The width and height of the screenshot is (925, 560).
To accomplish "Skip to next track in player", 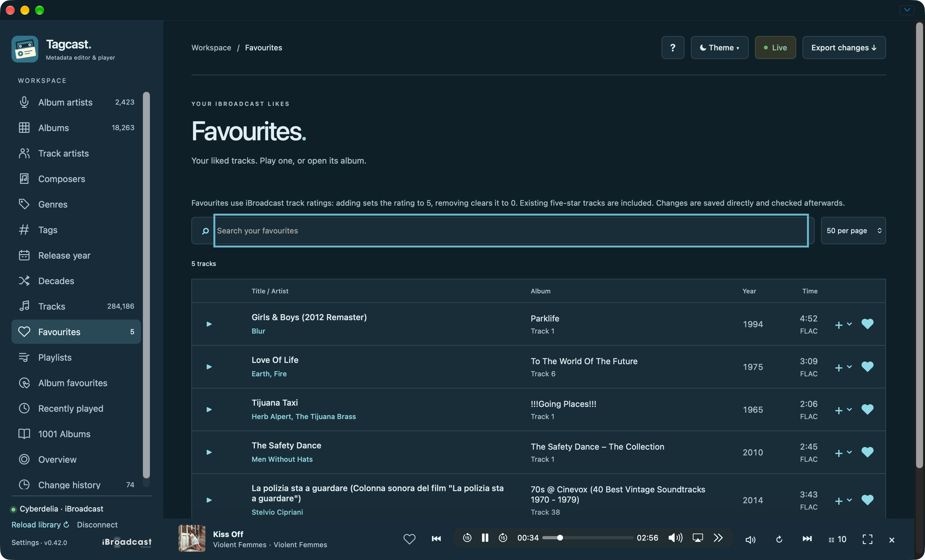I will [807, 539].
